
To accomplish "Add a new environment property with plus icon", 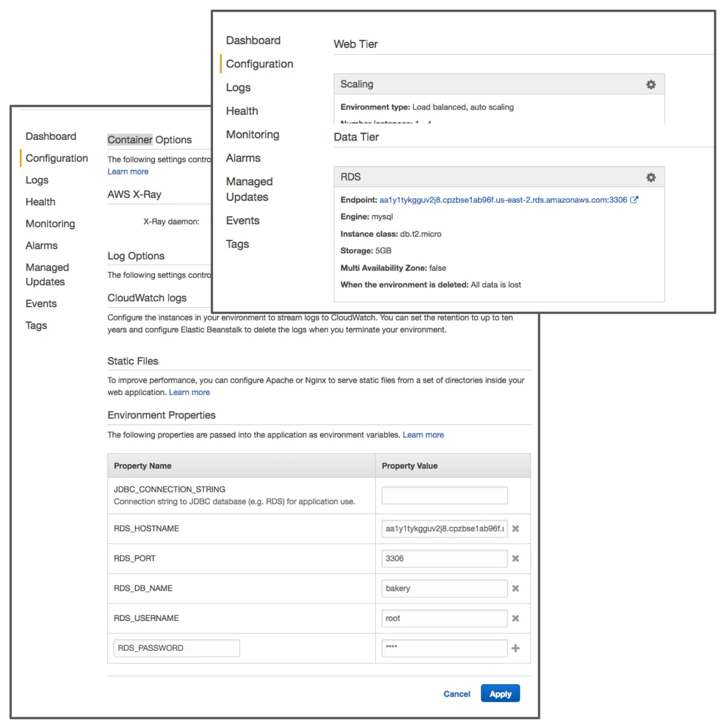I will click(515, 648).
